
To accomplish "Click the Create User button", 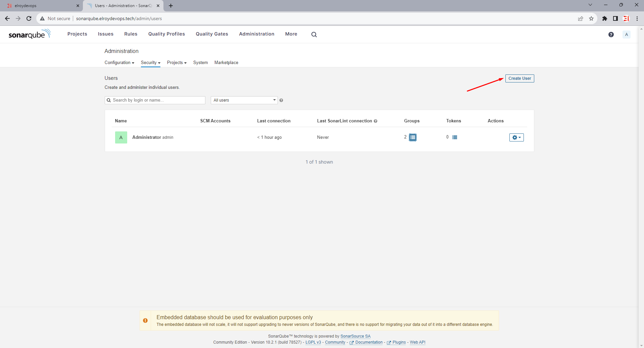I will (x=519, y=78).
